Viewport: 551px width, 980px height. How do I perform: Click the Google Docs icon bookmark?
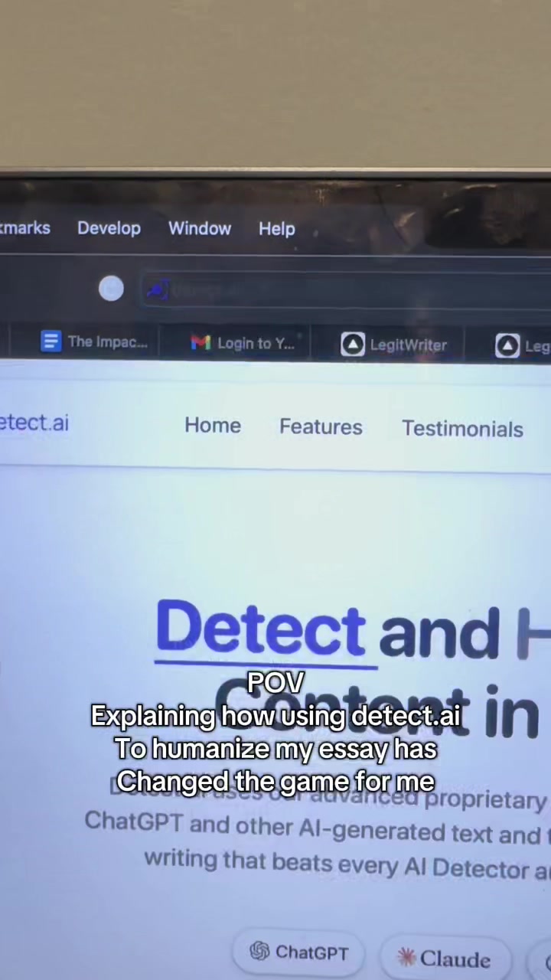pyautogui.click(x=51, y=341)
